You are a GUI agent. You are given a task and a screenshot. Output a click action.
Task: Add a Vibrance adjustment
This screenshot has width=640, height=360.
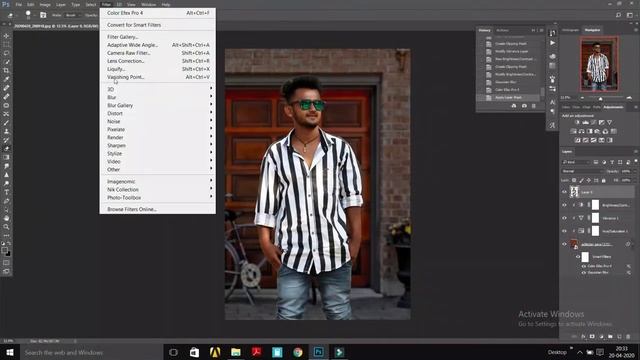[609, 122]
